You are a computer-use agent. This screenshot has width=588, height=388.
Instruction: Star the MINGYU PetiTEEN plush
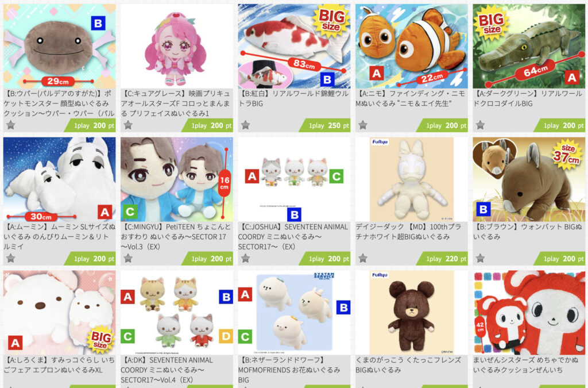pos(128,258)
